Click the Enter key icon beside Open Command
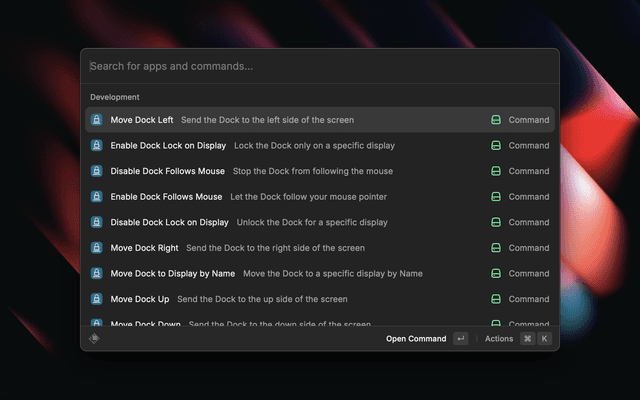This screenshot has width=640, height=400. point(460,339)
